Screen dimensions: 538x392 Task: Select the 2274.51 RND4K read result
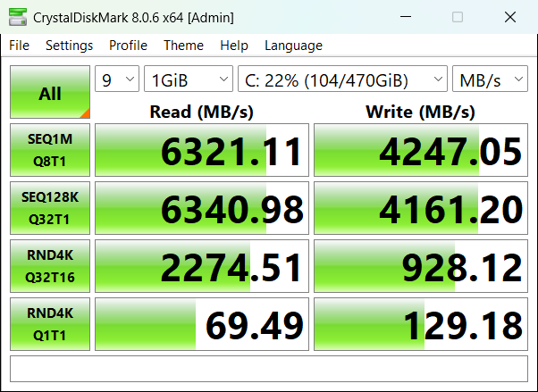202,266
